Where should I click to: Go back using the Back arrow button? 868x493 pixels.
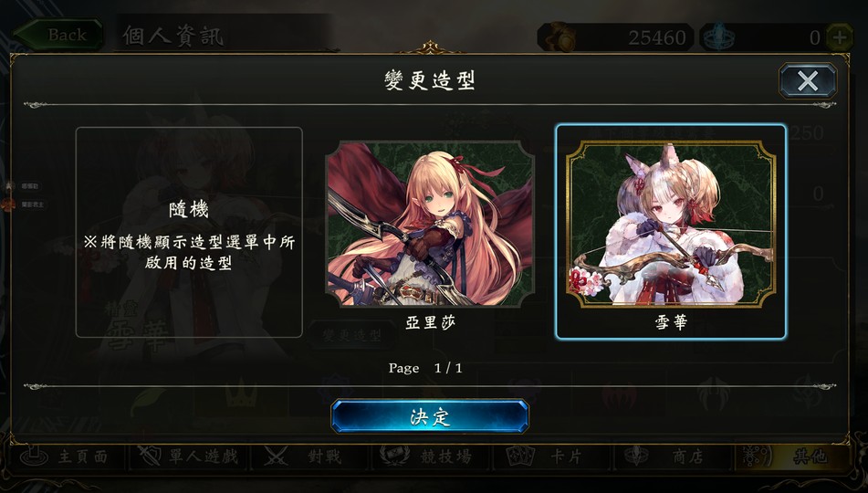[58, 35]
